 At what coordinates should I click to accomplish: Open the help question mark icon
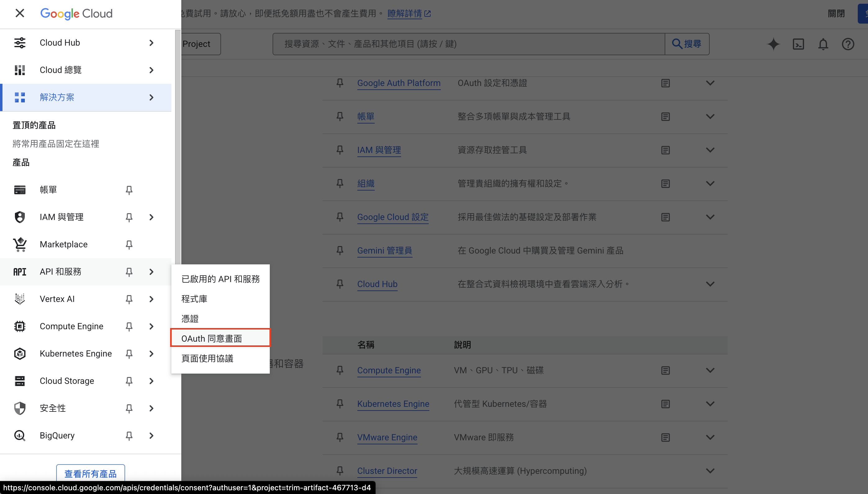848,44
